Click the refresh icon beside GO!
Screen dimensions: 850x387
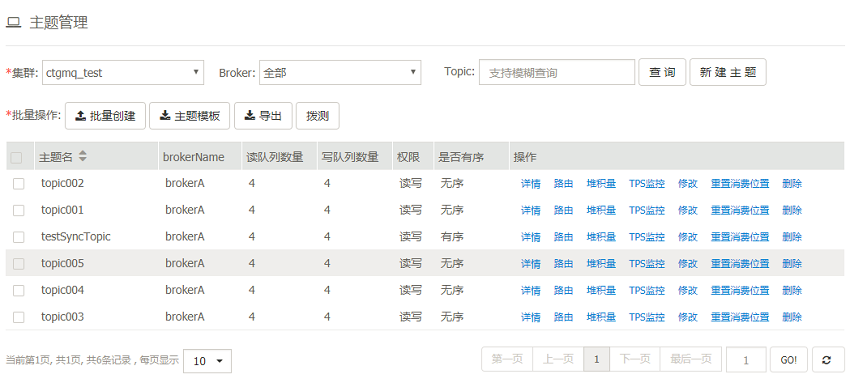[x=828, y=360]
